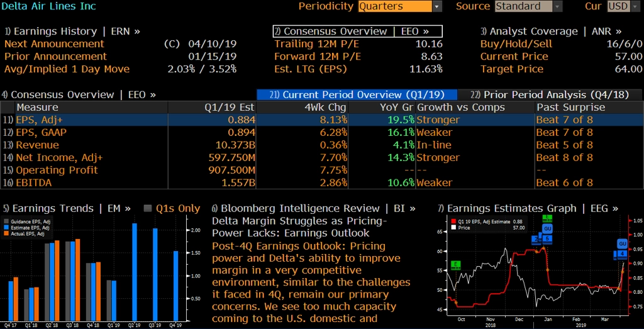Click the Trailing 12M P/E 10.16 value

coord(429,44)
